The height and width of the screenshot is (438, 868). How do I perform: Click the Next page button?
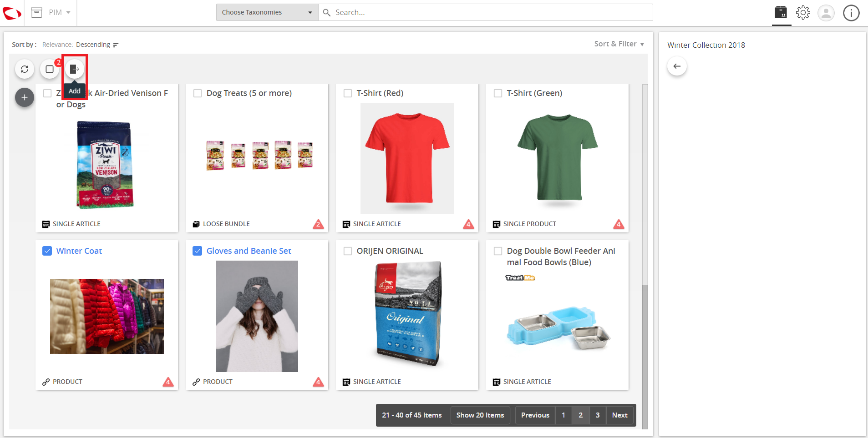click(x=619, y=415)
